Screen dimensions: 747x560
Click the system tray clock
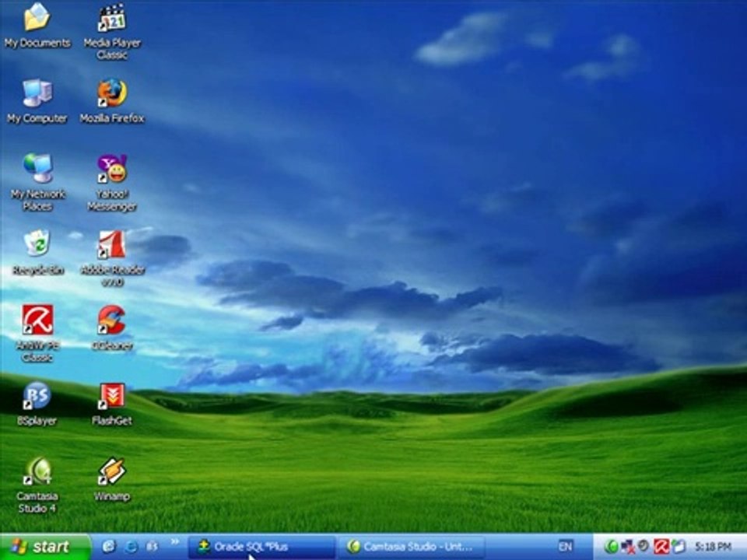(x=713, y=547)
